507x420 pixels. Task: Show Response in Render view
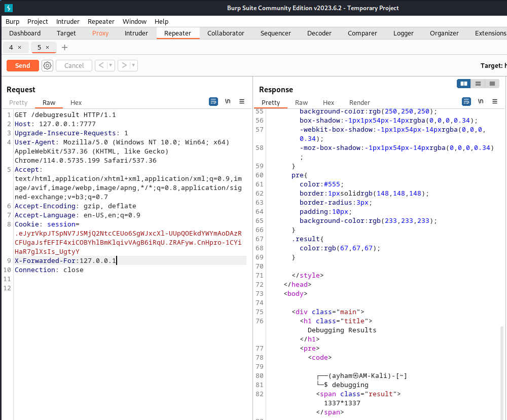tap(359, 103)
